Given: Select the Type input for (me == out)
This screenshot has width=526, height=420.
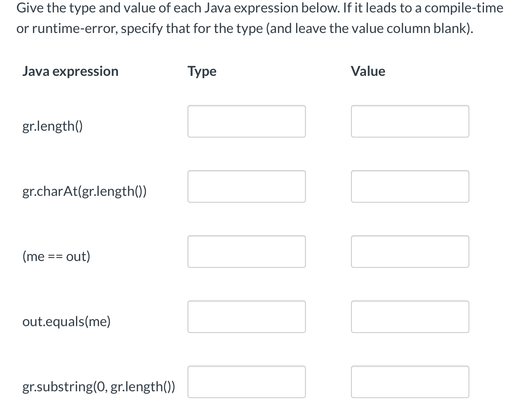Looking at the screenshot, I should (x=247, y=252).
